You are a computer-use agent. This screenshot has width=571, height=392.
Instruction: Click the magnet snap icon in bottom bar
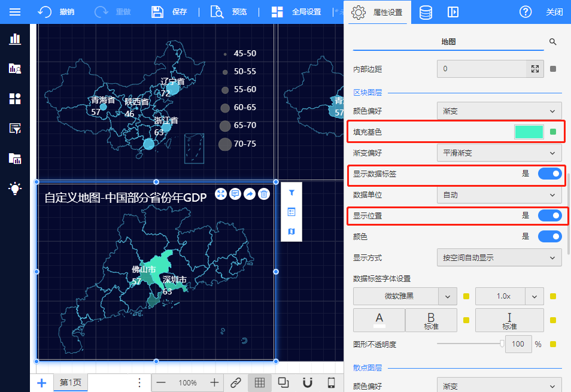pyautogui.click(x=308, y=383)
